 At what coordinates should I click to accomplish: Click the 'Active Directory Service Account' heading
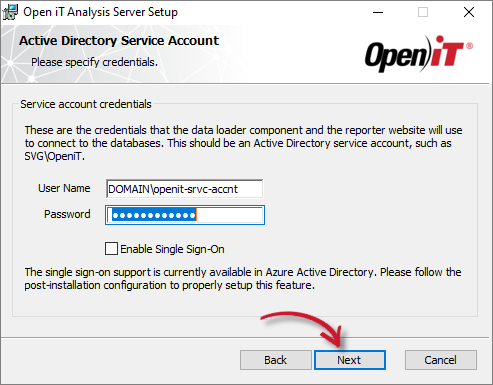[119, 41]
